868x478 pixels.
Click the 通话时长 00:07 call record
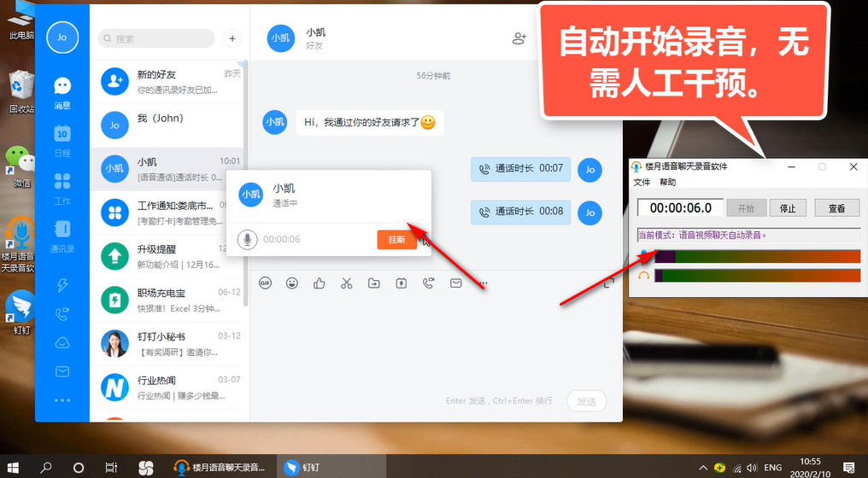(x=520, y=169)
